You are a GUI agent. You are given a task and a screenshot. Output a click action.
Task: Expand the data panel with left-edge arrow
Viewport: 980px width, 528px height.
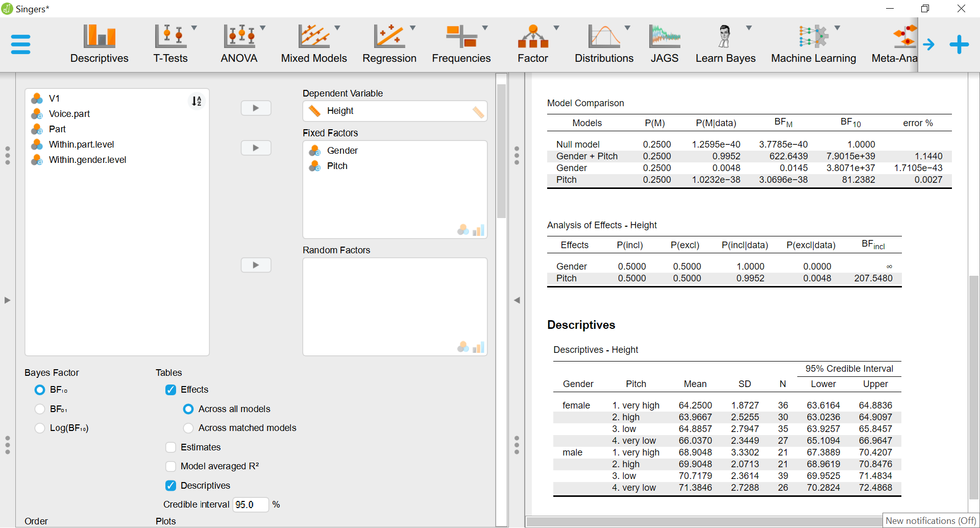(7, 300)
